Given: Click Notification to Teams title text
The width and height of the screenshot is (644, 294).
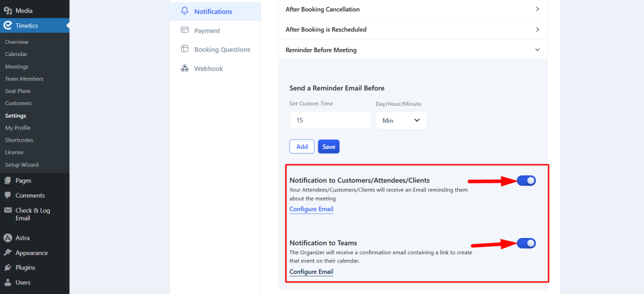Looking at the screenshot, I should pyautogui.click(x=323, y=243).
